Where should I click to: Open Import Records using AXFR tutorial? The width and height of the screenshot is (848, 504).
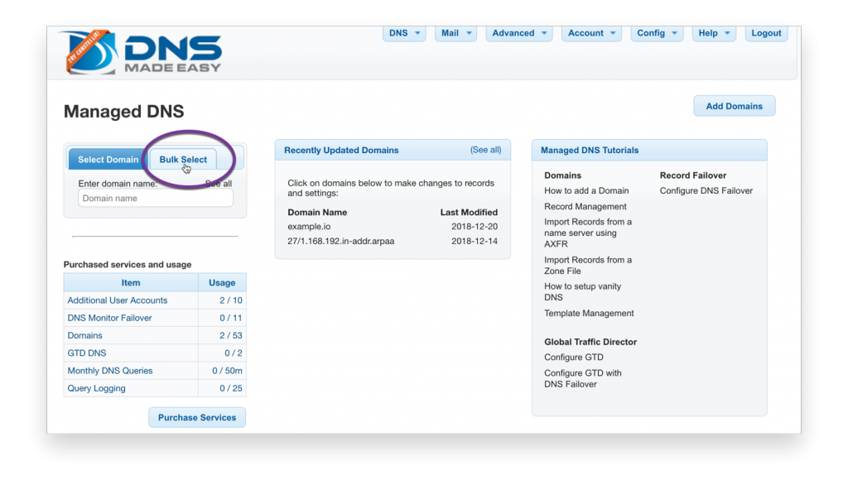588,233
